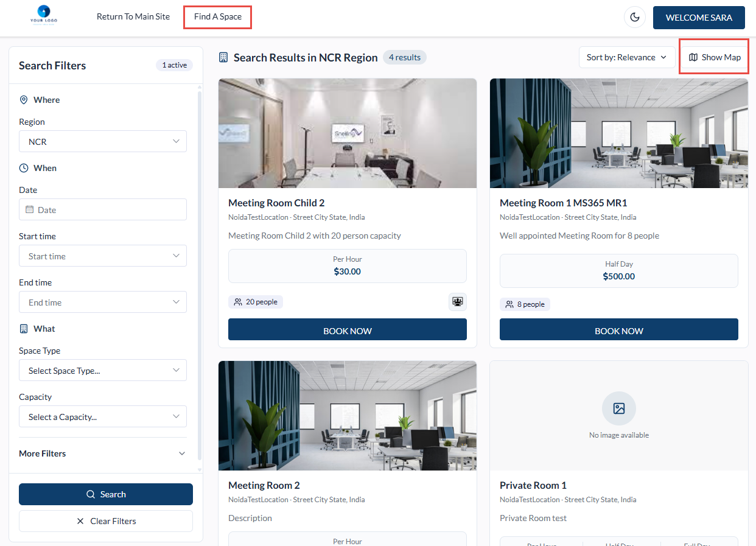
Task: Click the Search Filters heading
Action: tap(52, 65)
